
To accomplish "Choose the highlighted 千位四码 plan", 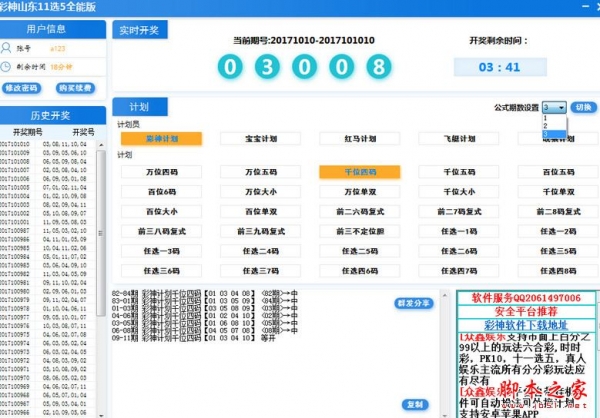I will 360,172.
